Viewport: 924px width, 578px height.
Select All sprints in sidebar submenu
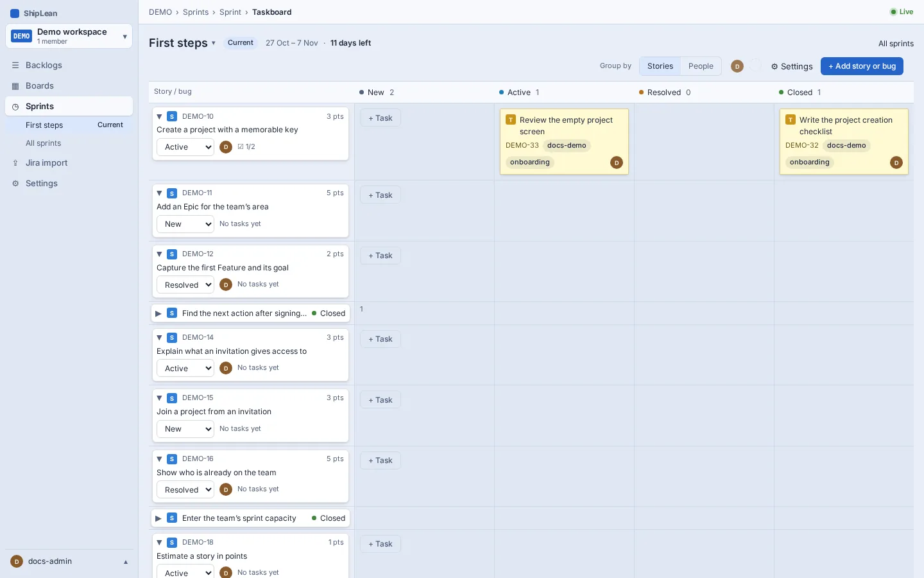point(69,143)
